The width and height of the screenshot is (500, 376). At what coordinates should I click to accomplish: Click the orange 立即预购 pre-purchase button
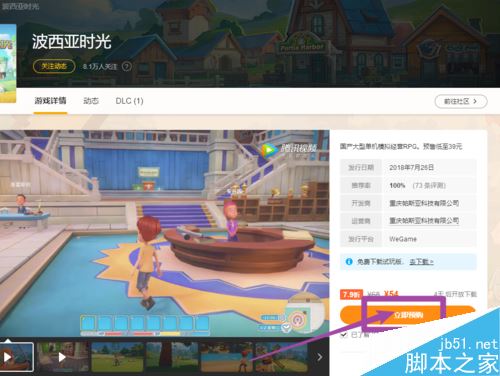click(407, 315)
